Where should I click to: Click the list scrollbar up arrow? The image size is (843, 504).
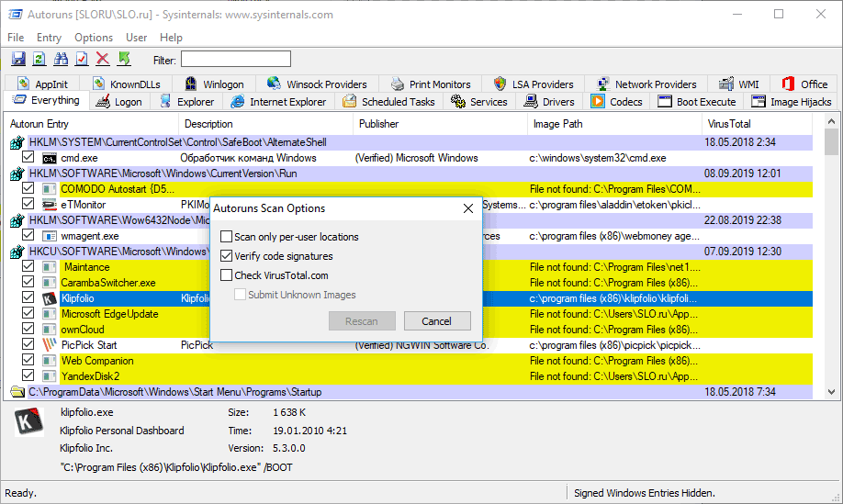pos(831,121)
